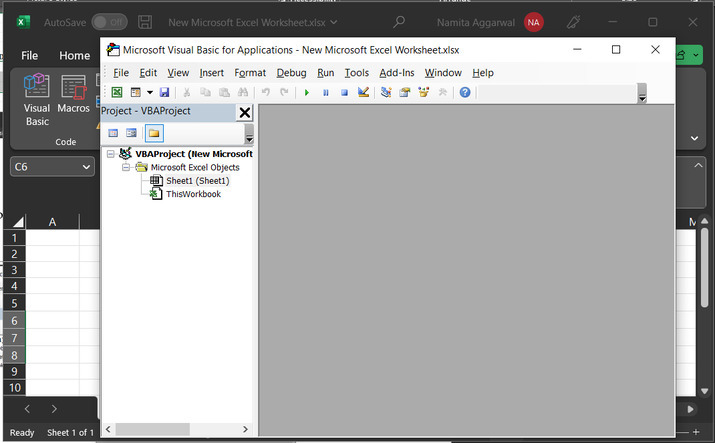Select column A header in Excel
The width and height of the screenshot is (715, 443).
[52, 222]
